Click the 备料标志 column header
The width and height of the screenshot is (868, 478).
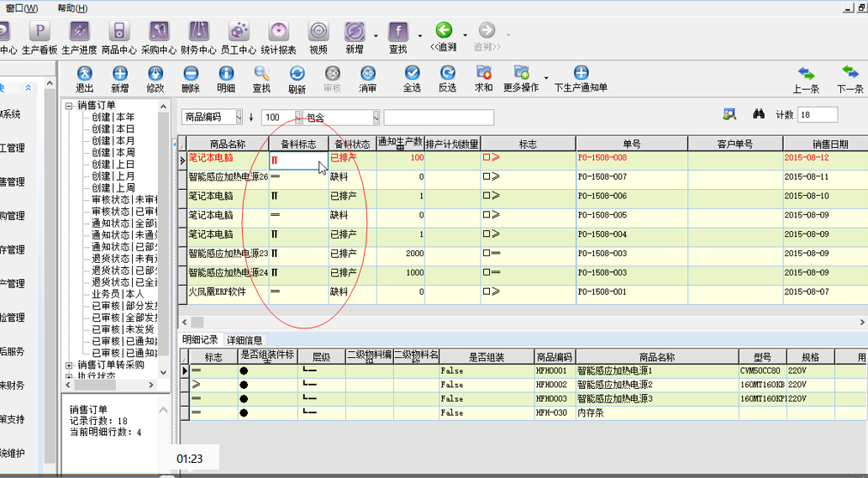pyautogui.click(x=298, y=144)
